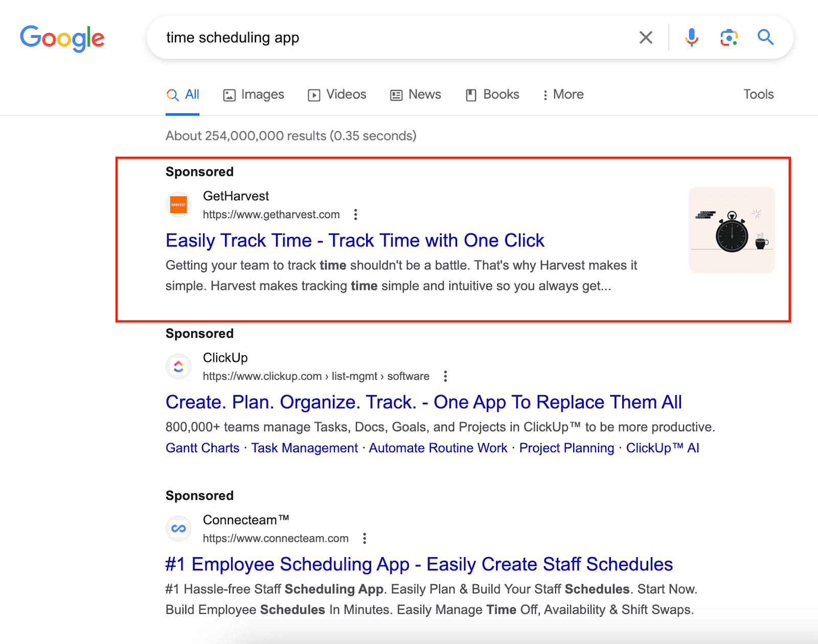Click the play icon beside Videos
This screenshot has height=644, width=818.
pyautogui.click(x=314, y=94)
